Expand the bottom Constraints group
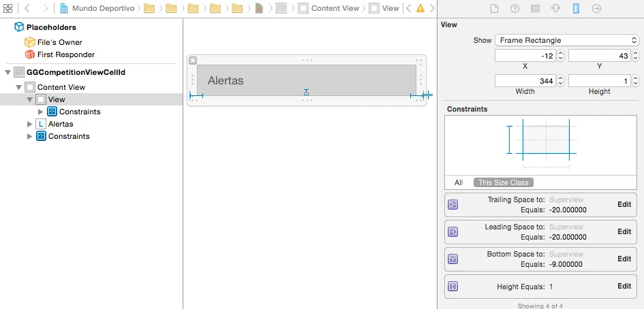 click(x=29, y=136)
